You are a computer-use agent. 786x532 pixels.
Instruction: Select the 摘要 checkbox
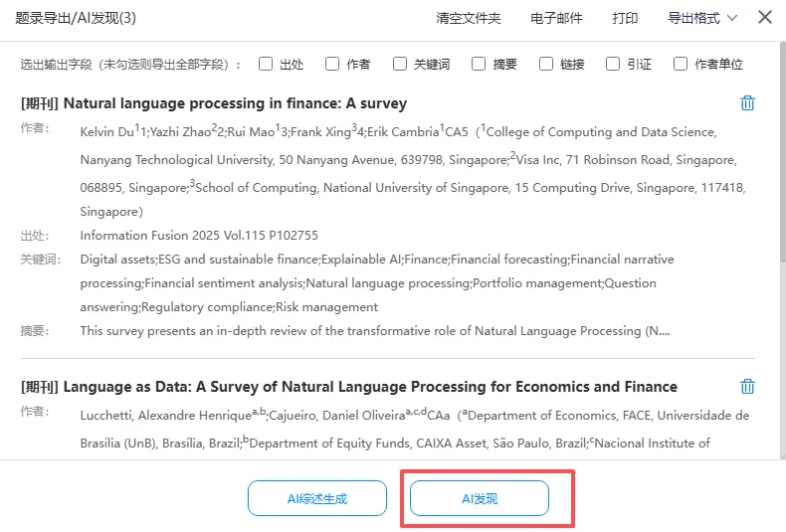point(479,64)
